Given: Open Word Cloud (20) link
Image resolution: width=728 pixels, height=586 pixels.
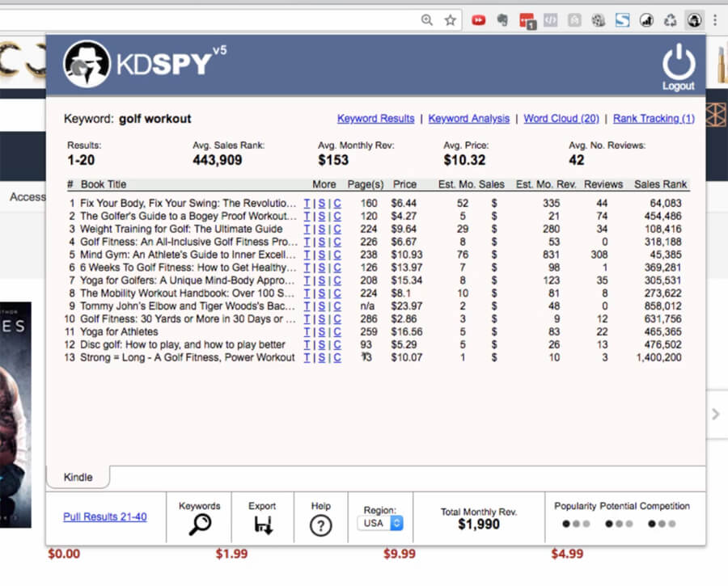Looking at the screenshot, I should pyautogui.click(x=561, y=118).
